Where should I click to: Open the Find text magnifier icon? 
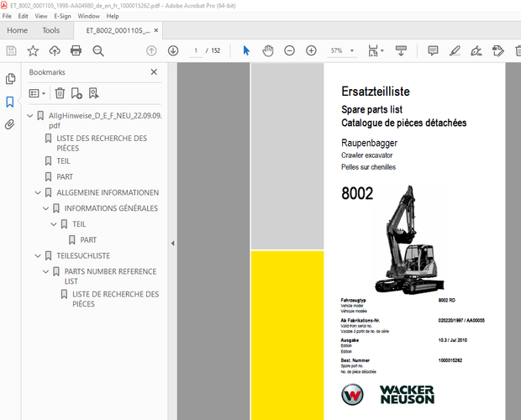click(98, 50)
